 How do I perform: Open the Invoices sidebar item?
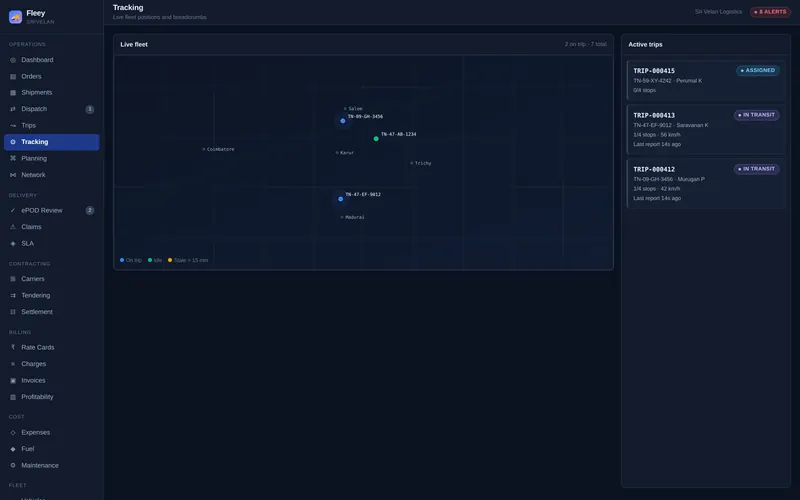[x=52, y=381]
